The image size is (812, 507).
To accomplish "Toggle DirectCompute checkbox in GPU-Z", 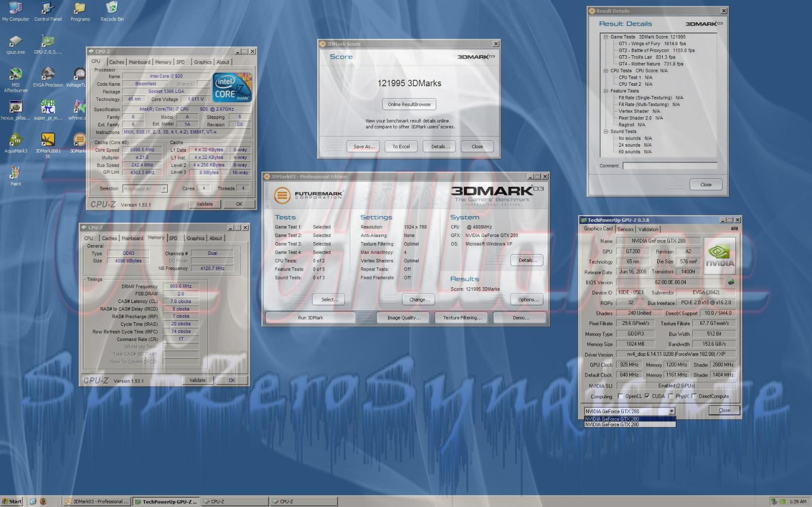I will pyautogui.click(x=694, y=396).
